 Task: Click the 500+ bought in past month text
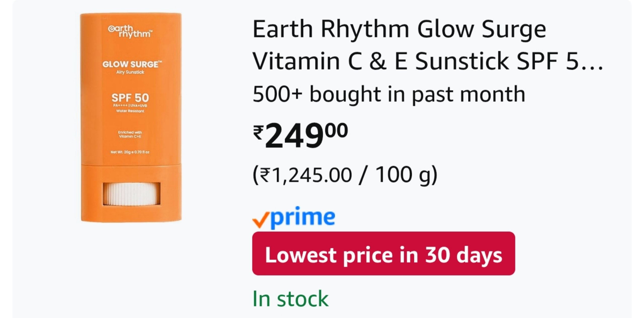pyautogui.click(x=389, y=94)
